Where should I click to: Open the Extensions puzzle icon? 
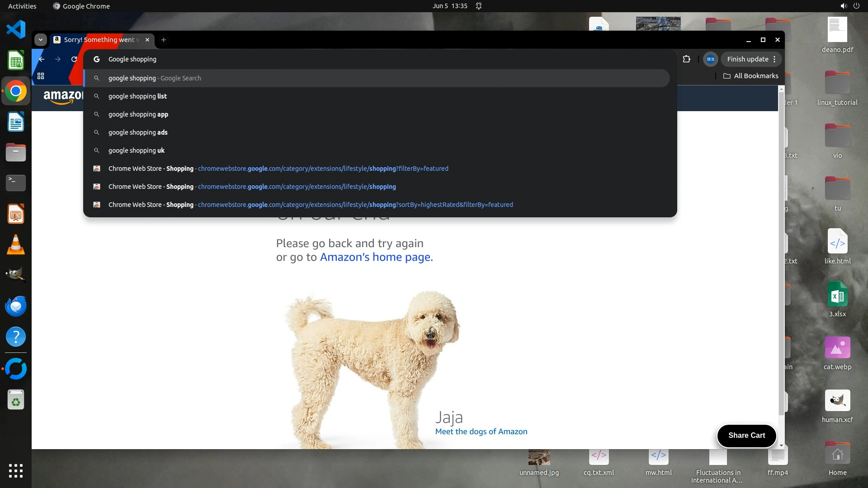(x=686, y=59)
